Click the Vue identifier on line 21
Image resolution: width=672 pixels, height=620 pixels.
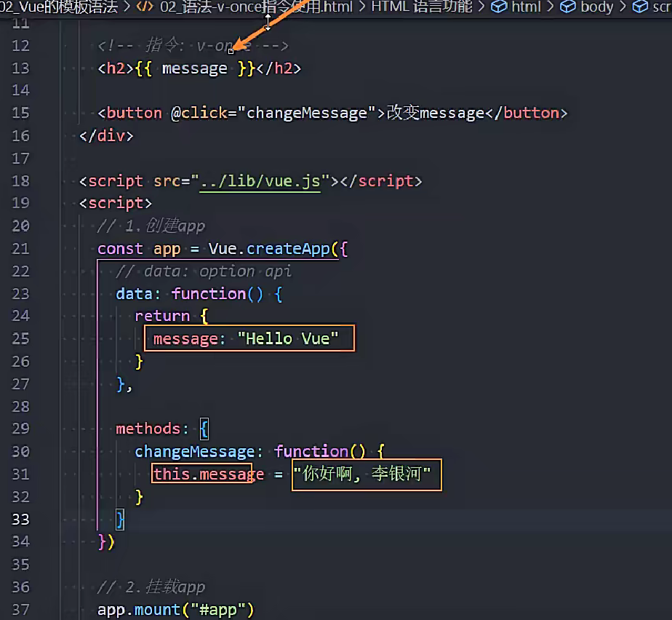tap(223, 249)
